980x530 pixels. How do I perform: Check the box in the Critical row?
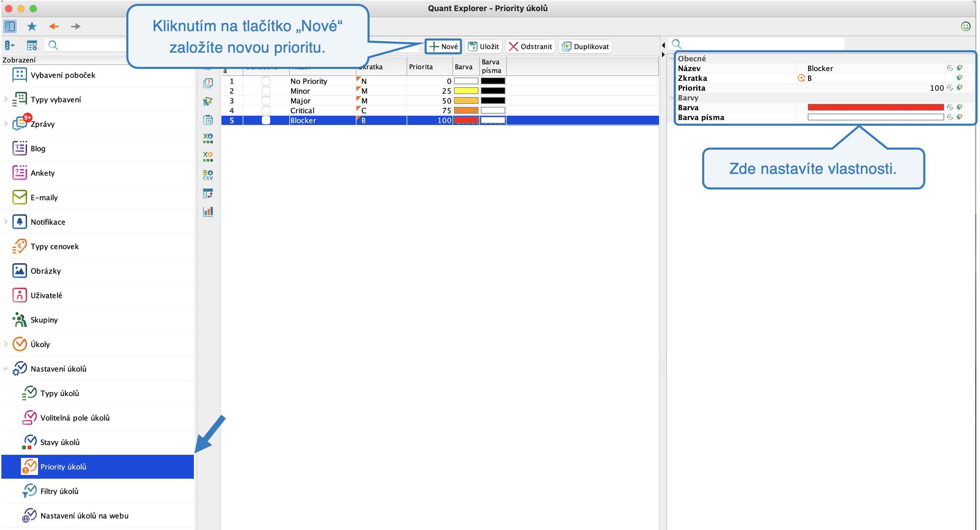tap(266, 111)
